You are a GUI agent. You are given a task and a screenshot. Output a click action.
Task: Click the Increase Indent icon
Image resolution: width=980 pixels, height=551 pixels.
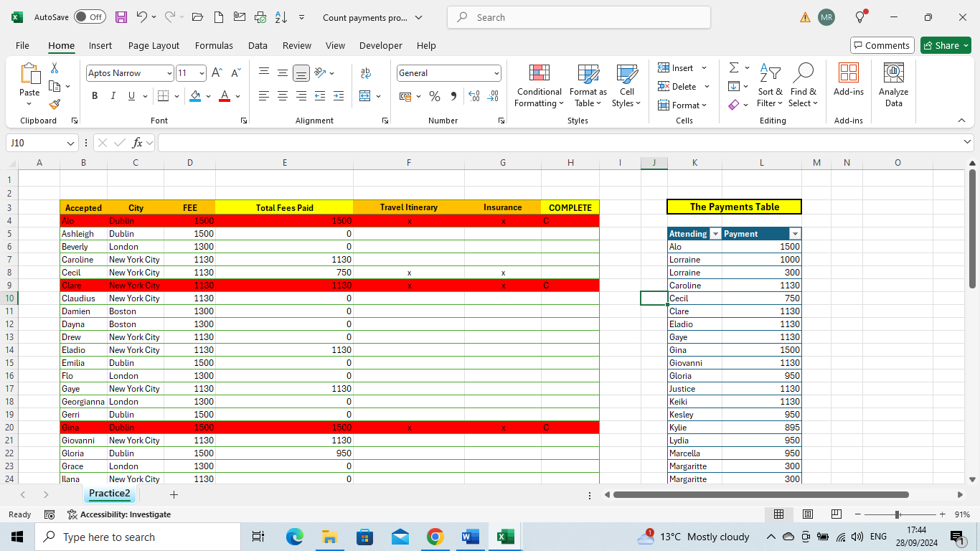339,95
